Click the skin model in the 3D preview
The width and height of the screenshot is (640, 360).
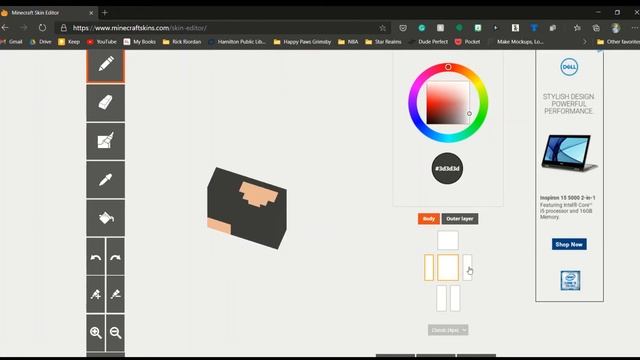tap(247, 208)
